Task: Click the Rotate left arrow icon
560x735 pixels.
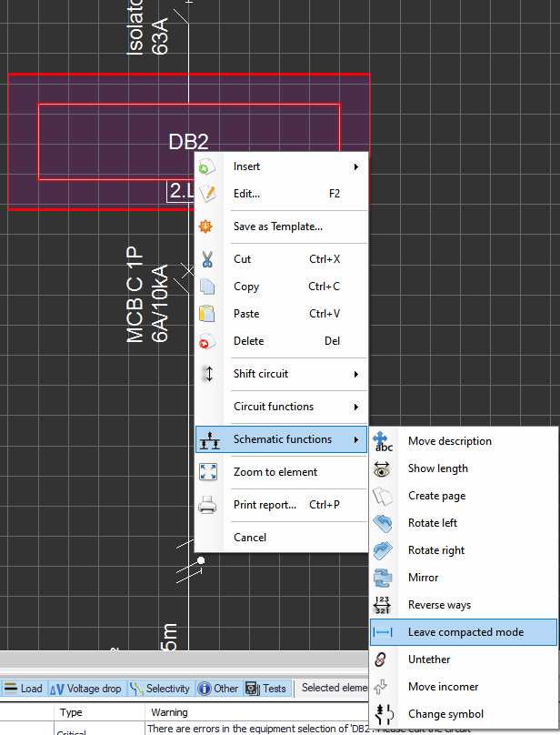Action: point(383,523)
